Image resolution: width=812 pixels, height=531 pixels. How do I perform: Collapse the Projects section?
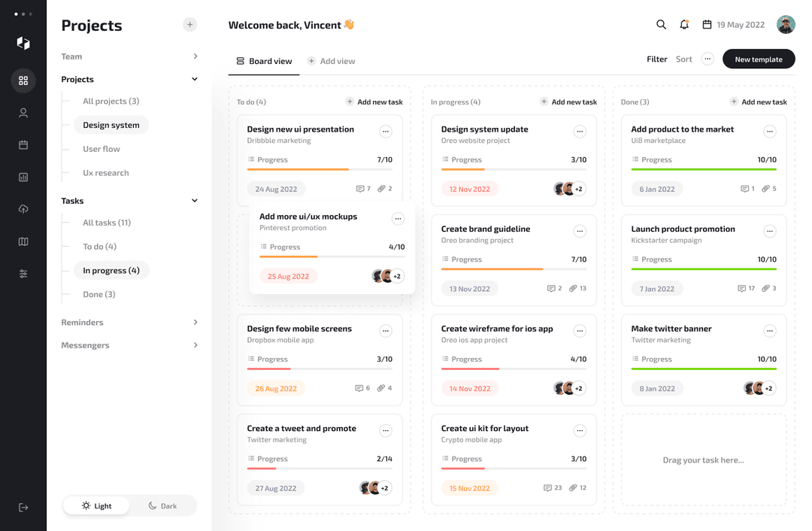pos(194,78)
